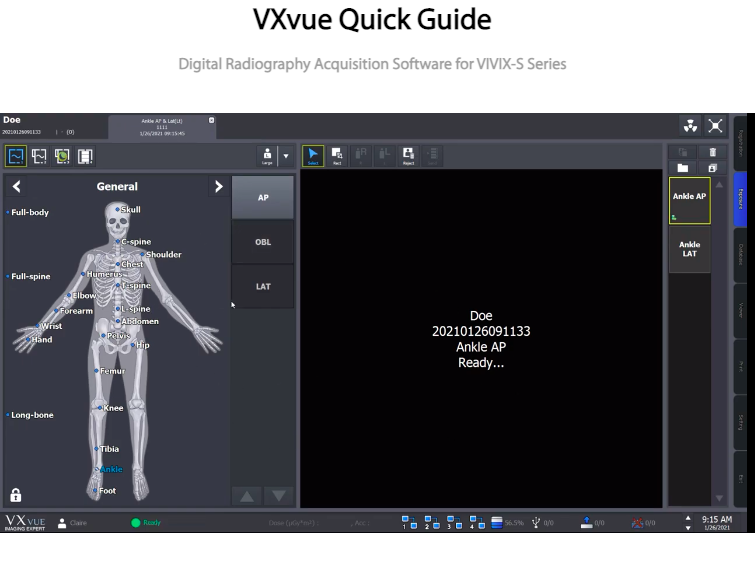This screenshot has width=755, height=568.
Task: Toggle full-screen with the X-arrows icon
Action: (x=716, y=126)
